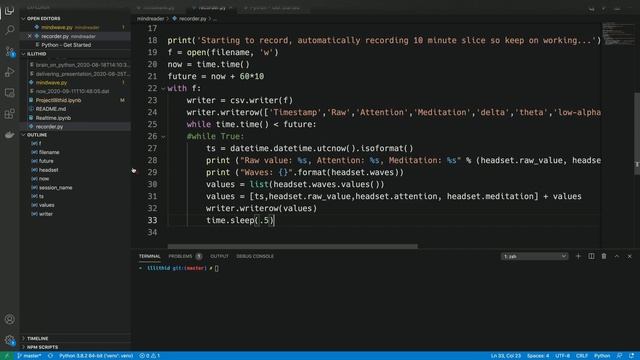Create a new terminal with plus icon
640x360 pixels.
[578, 256]
